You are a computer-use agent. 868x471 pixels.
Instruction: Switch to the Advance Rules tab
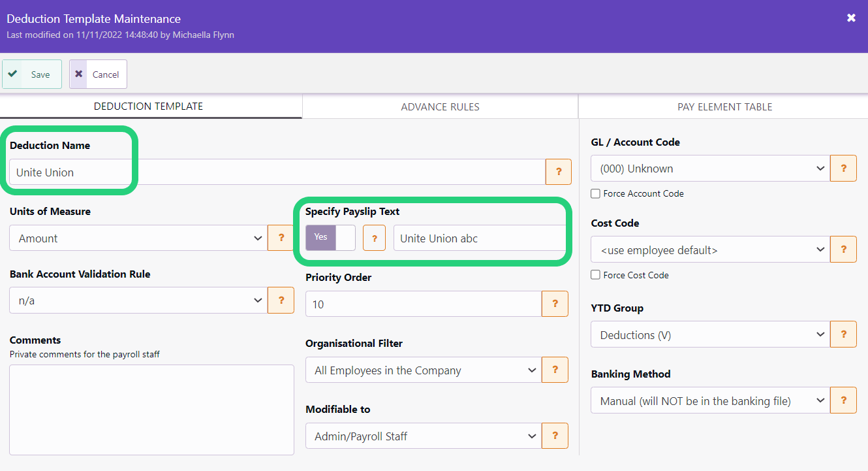[440, 106]
